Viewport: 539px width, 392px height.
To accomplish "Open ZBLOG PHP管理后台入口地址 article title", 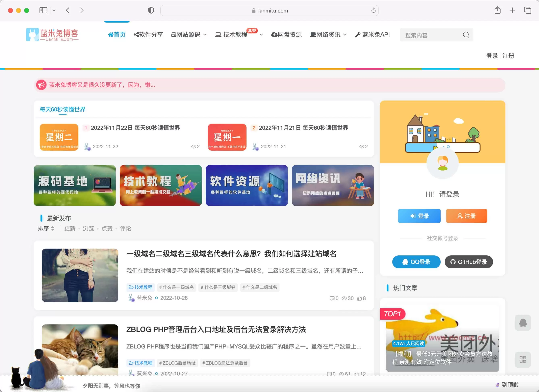I will coord(216,329).
